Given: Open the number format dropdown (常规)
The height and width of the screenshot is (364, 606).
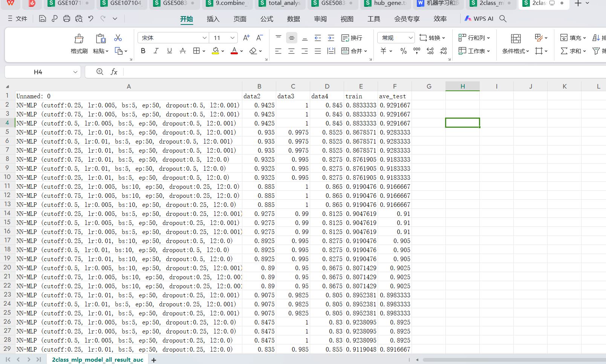Looking at the screenshot, I should pyautogui.click(x=410, y=38).
